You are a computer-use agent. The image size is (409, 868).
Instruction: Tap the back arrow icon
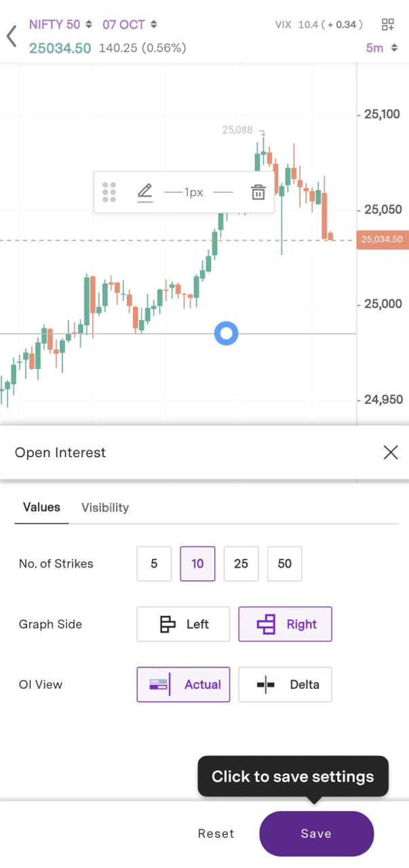12,36
